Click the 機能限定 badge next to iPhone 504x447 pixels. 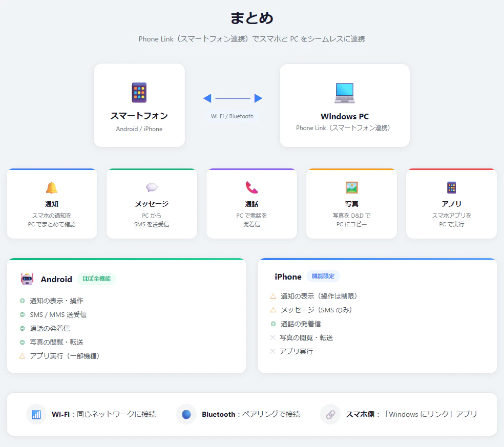click(x=323, y=276)
